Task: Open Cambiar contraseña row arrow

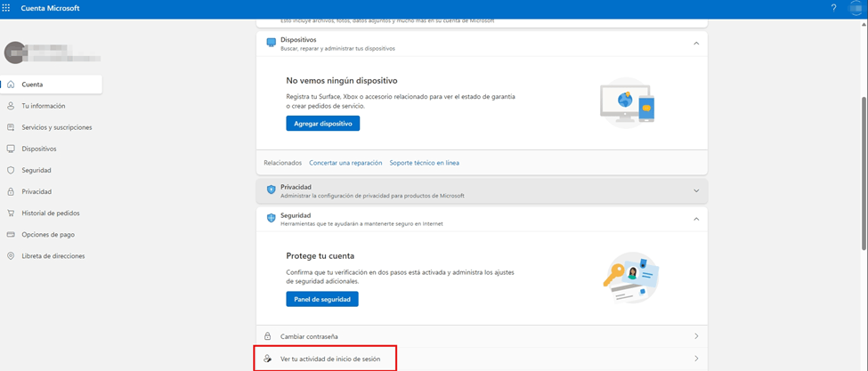Action: click(696, 336)
